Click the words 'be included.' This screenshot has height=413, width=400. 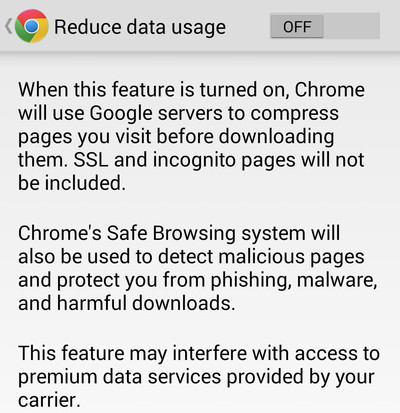click(x=72, y=183)
